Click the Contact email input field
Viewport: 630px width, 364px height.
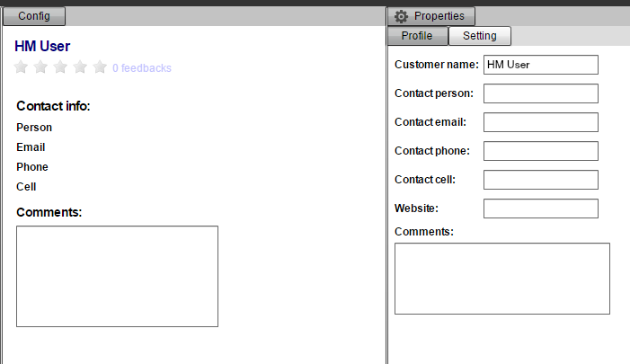540,122
